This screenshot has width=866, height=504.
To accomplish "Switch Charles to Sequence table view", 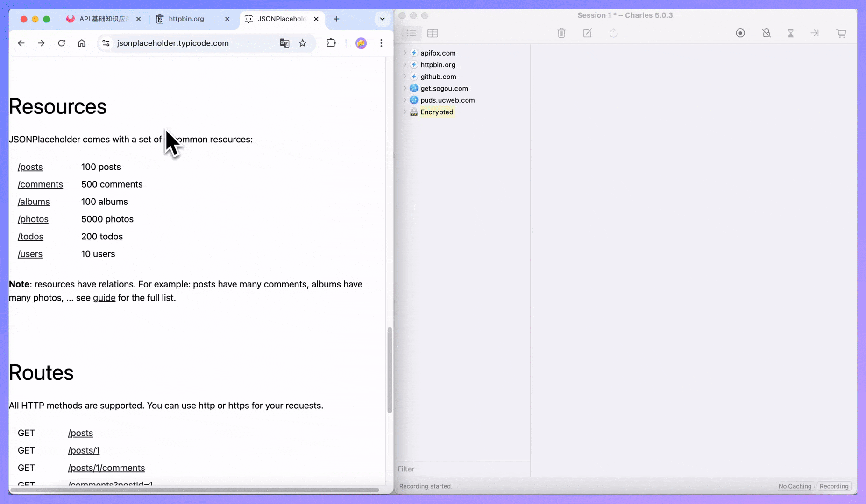I will (x=433, y=33).
